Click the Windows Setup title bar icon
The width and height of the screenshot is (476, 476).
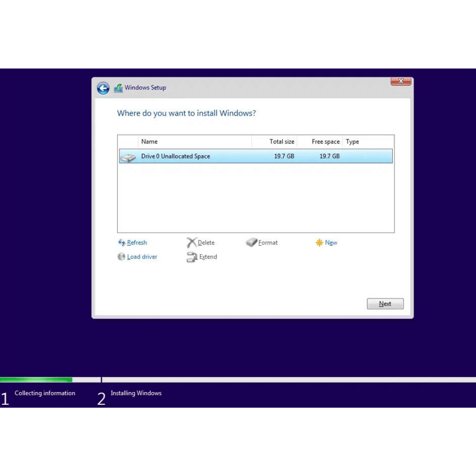point(119,88)
